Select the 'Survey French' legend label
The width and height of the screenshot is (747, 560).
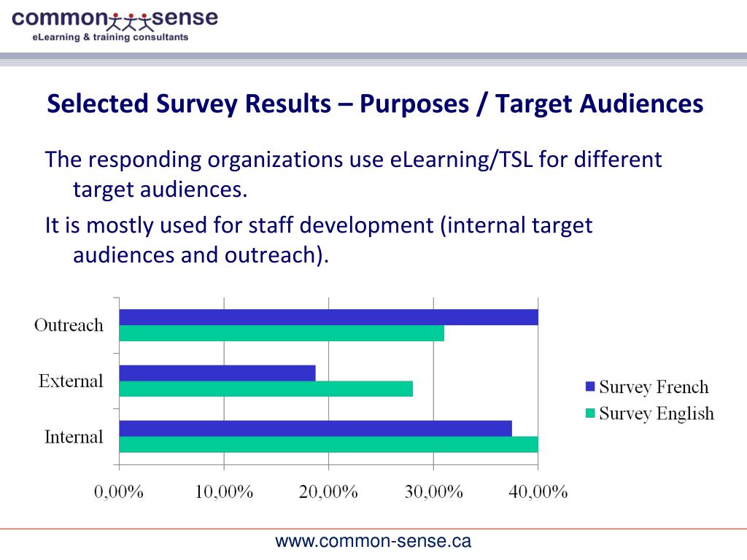(654, 386)
